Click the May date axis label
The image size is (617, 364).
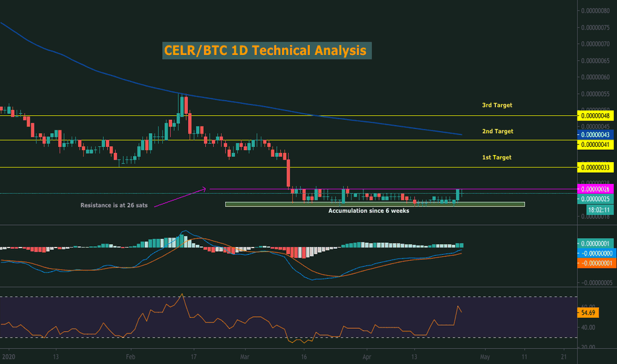(x=485, y=357)
